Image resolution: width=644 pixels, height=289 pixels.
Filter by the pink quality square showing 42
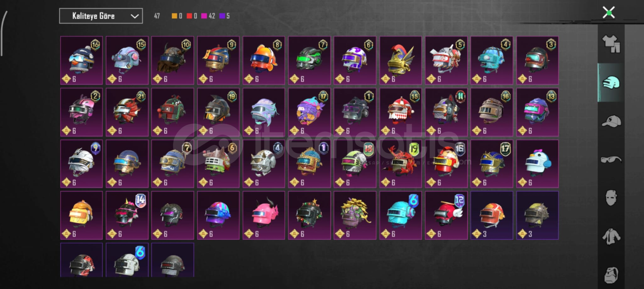(204, 16)
